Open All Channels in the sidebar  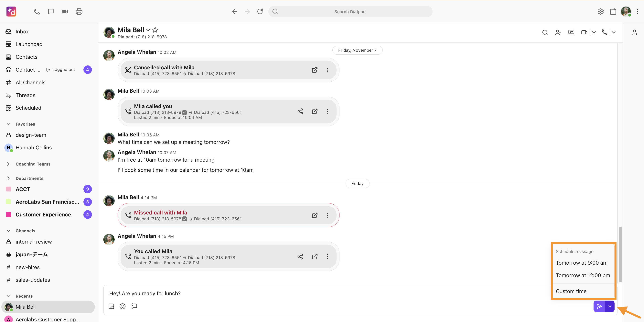48,82
